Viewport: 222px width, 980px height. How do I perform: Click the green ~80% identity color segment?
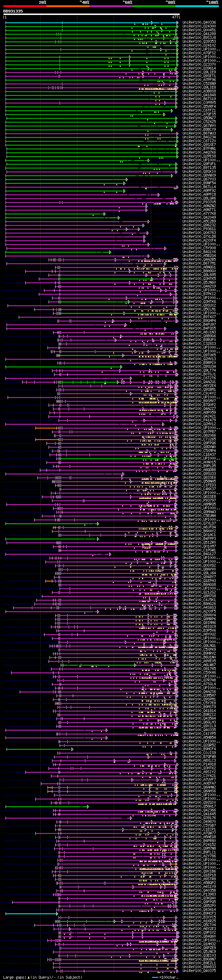(154, 6)
